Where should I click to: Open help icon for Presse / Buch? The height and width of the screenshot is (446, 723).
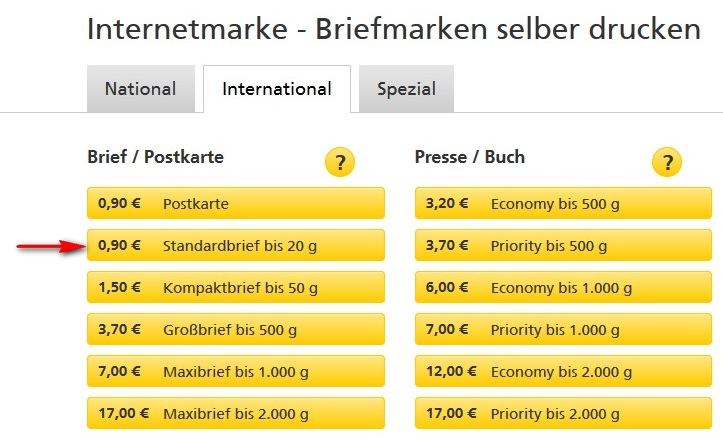pos(667,162)
